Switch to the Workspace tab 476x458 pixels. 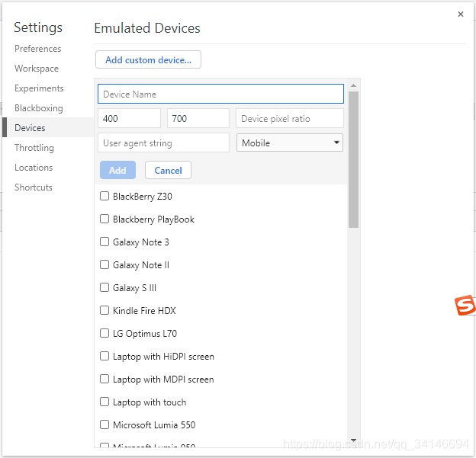[x=37, y=69]
